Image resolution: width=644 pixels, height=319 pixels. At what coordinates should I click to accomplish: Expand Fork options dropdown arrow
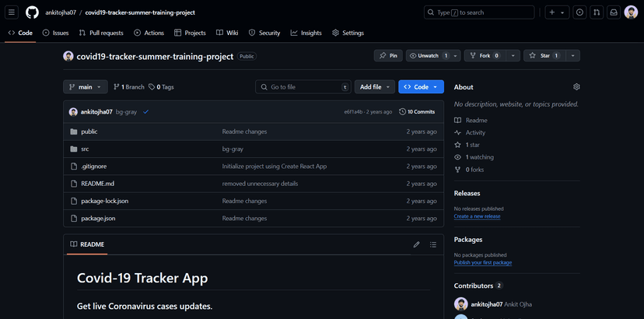513,55
